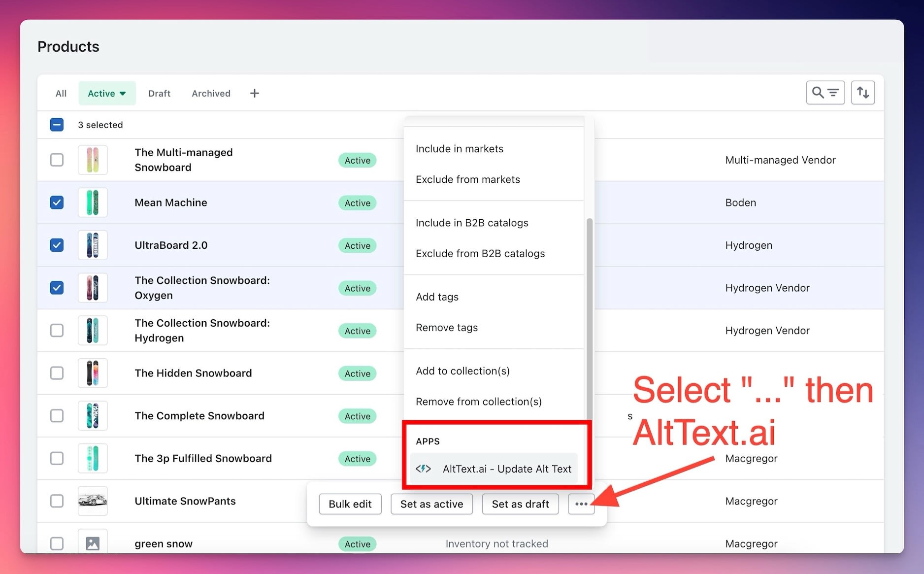Open the Collection Snowboard: Oxygen thumbnail
The height and width of the screenshot is (574, 924).
93,288
